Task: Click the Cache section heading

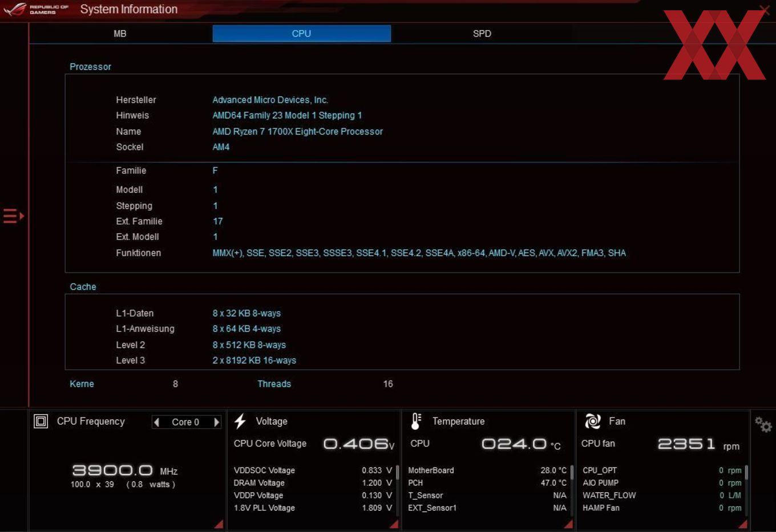Action: [83, 287]
